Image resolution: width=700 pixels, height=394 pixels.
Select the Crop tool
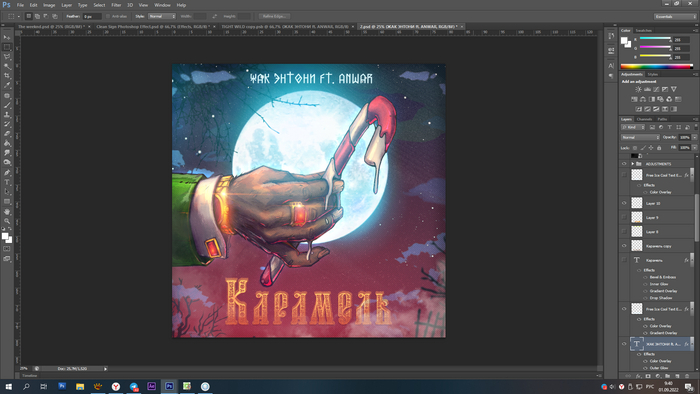pyautogui.click(x=7, y=76)
